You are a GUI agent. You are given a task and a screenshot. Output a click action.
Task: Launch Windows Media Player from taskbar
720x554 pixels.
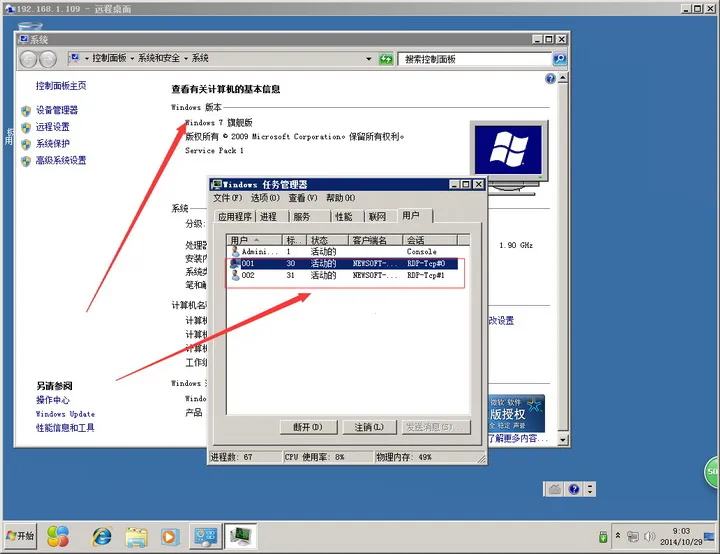click(x=170, y=537)
